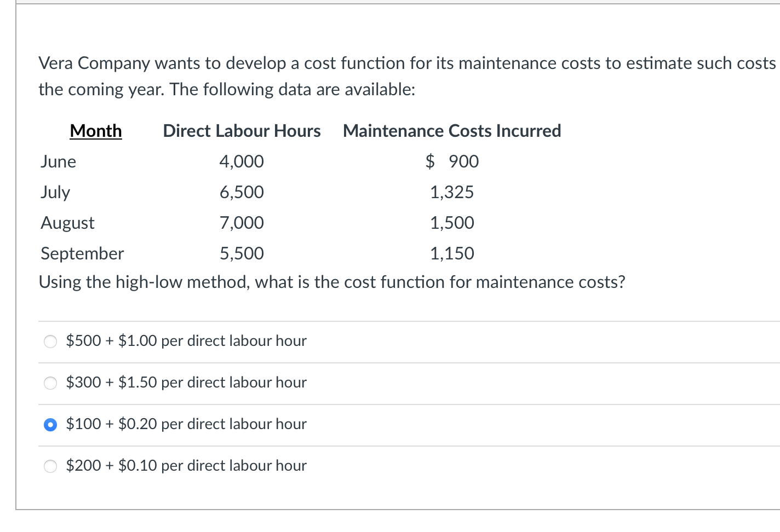Click the 'Maintenance Costs Incurred' column header
The width and height of the screenshot is (780, 532).
coord(451,131)
